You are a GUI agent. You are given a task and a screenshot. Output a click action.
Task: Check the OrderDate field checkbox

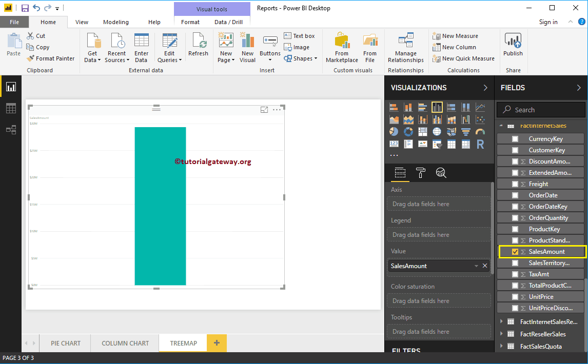(x=515, y=195)
